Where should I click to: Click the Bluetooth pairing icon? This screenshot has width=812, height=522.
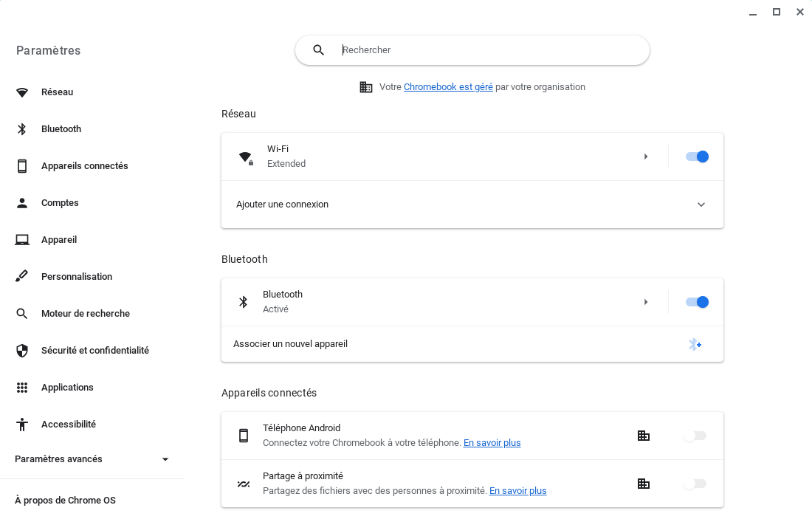[x=695, y=344]
